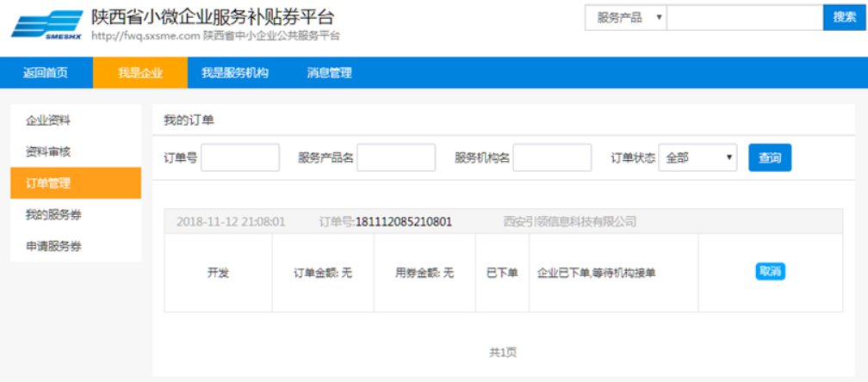Click the top search text box
The image size is (868, 382).
[744, 17]
